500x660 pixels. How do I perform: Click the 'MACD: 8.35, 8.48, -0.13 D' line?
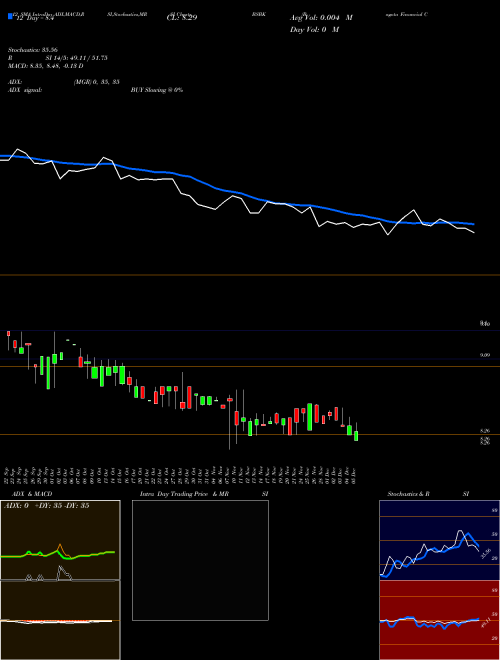pos(45,66)
